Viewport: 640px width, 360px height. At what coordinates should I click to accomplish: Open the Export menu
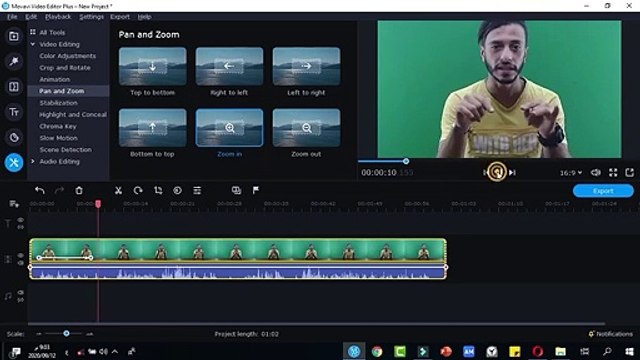coord(120,17)
